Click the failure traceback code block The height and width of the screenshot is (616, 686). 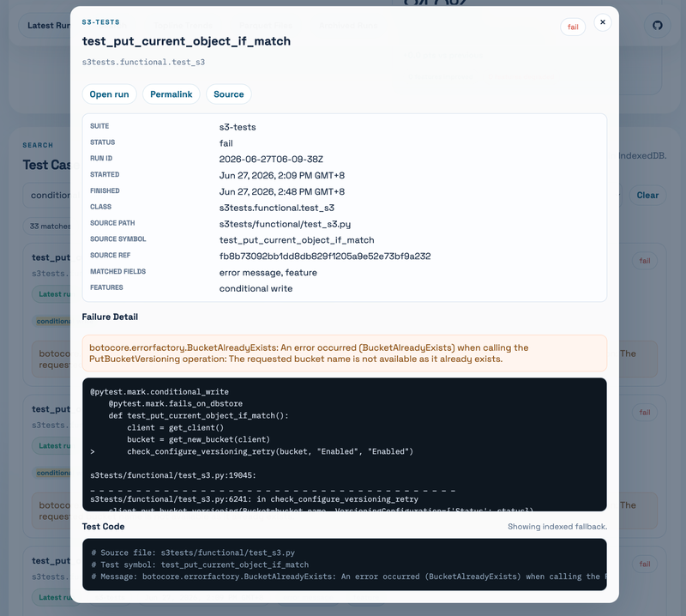click(345, 444)
